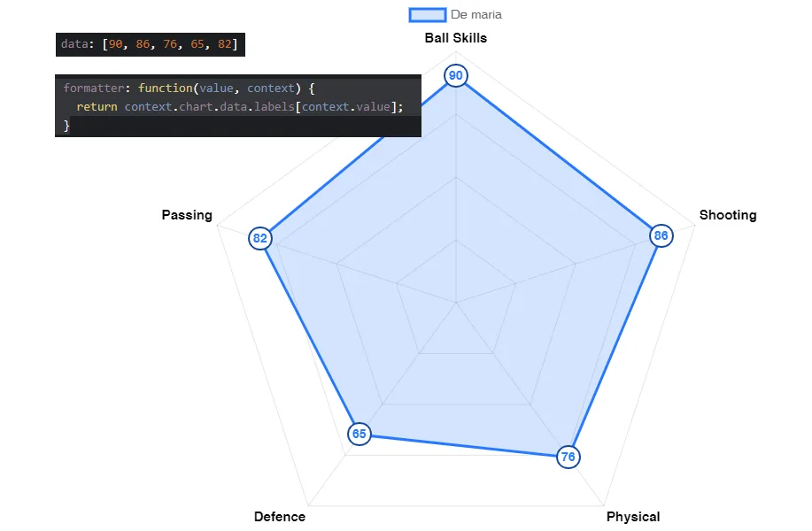The width and height of the screenshot is (812, 531).
Task: Click the center point of the radar chart
Action: pyautogui.click(x=455, y=303)
